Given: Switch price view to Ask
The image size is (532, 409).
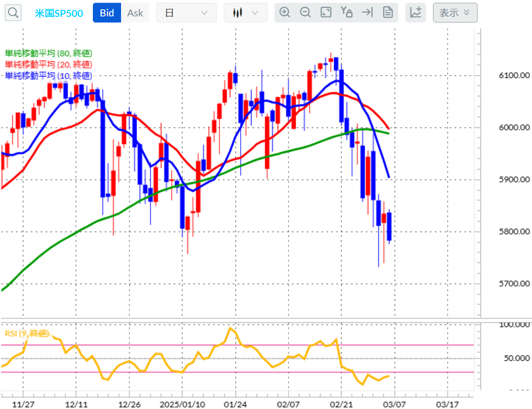Looking at the screenshot, I should click(135, 13).
